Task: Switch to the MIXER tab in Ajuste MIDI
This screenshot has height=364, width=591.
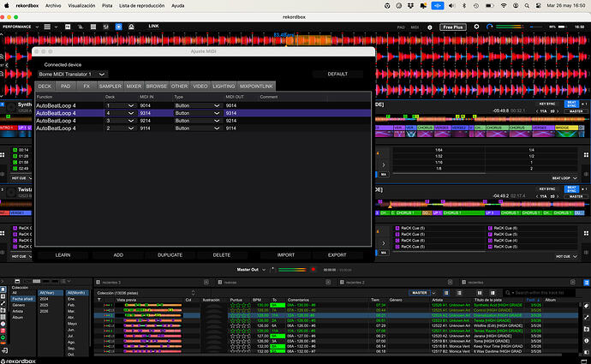Action: tap(134, 87)
